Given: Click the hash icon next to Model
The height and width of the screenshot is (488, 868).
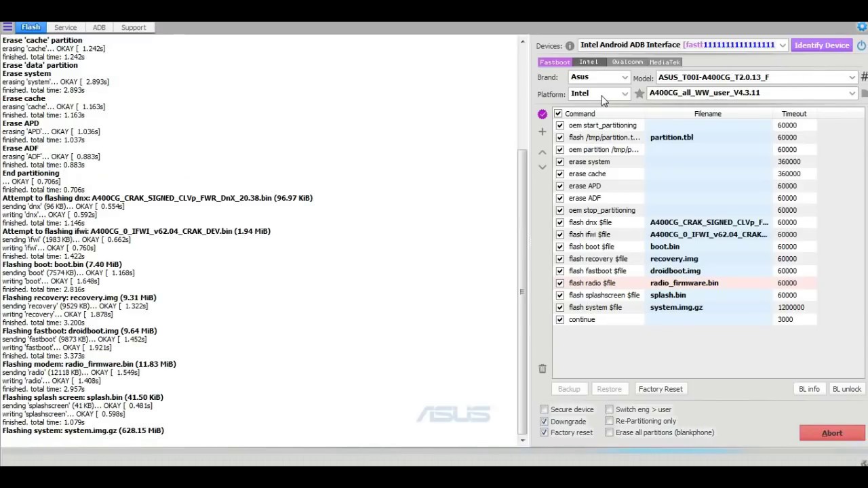Looking at the screenshot, I should click(864, 77).
